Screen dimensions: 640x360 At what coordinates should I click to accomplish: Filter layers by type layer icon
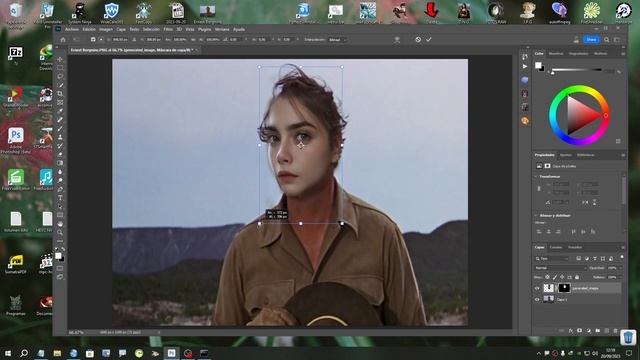tap(595, 258)
